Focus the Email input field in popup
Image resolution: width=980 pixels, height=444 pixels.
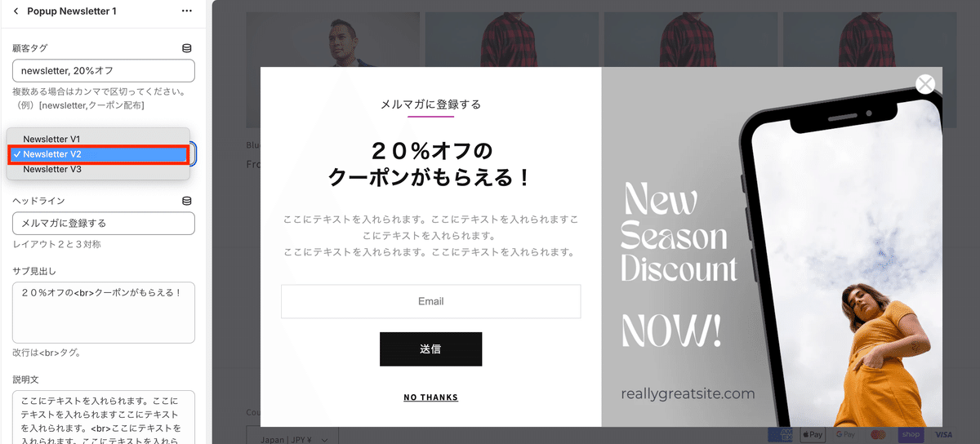point(430,301)
